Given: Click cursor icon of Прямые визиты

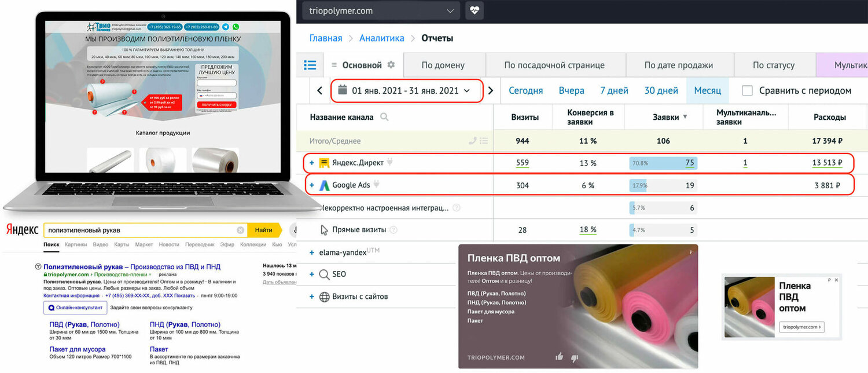Looking at the screenshot, I should pyautogui.click(x=325, y=230).
